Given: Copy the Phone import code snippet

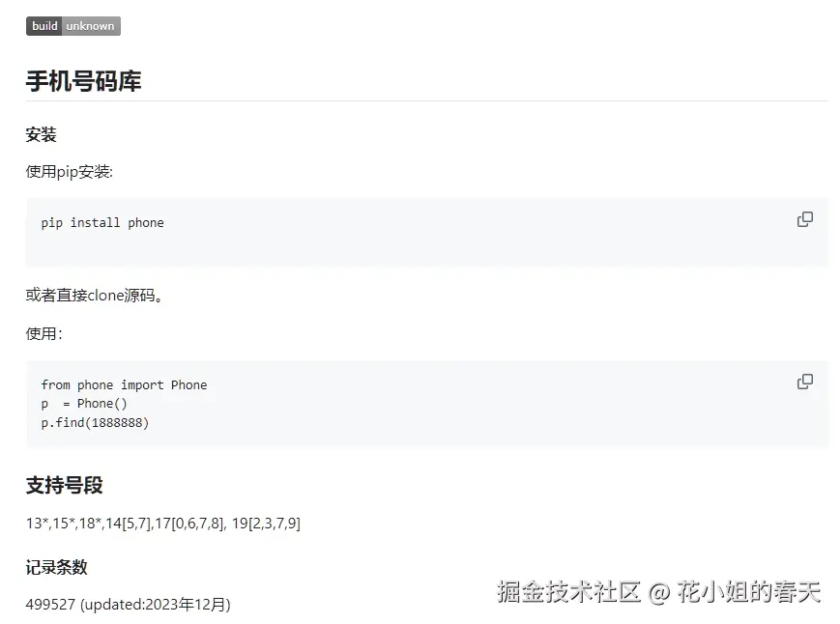Looking at the screenshot, I should coord(804,381).
